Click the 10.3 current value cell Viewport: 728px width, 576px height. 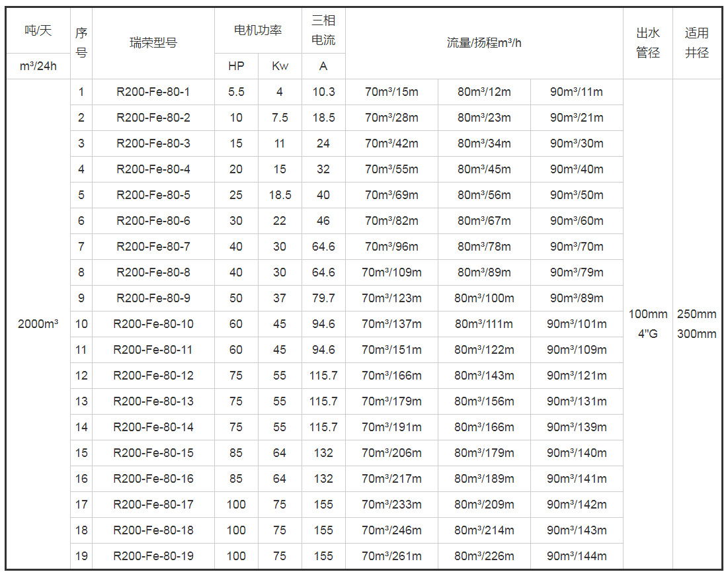tap(323, 92)
